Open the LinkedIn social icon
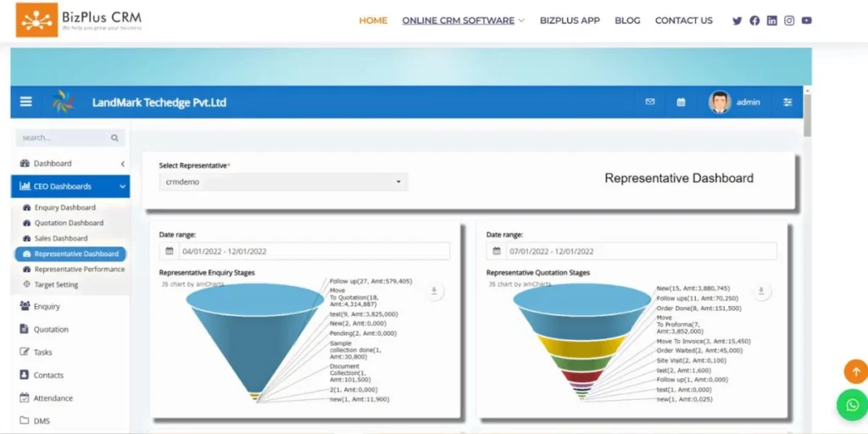Image resolution: width=868 pixels, height=434 pixels. click(x=771, y=20)
